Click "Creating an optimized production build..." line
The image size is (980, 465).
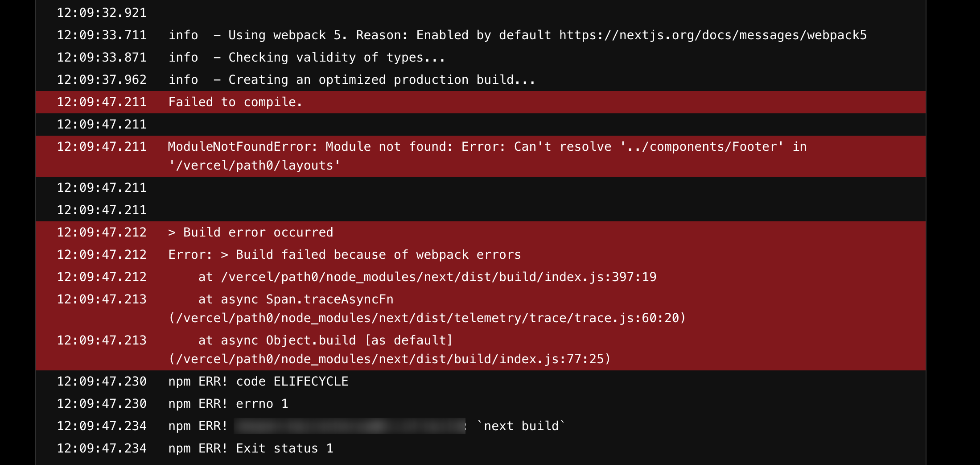tap(382, 80)
